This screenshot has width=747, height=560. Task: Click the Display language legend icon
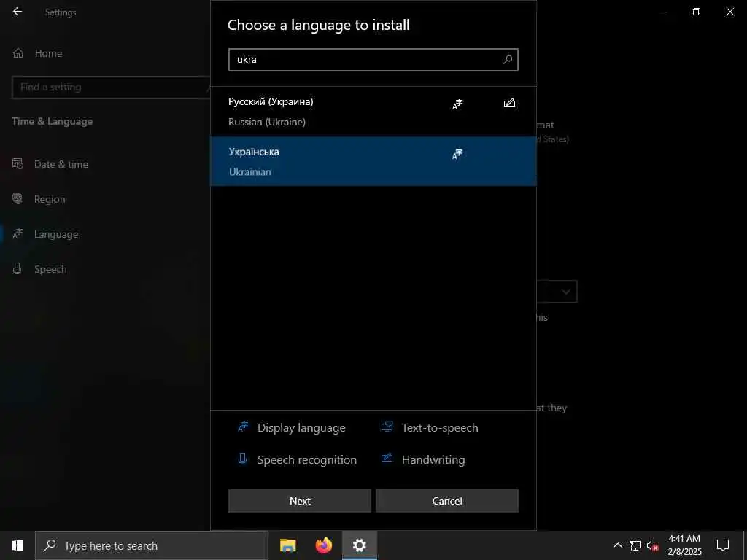(x=243, y=427)
